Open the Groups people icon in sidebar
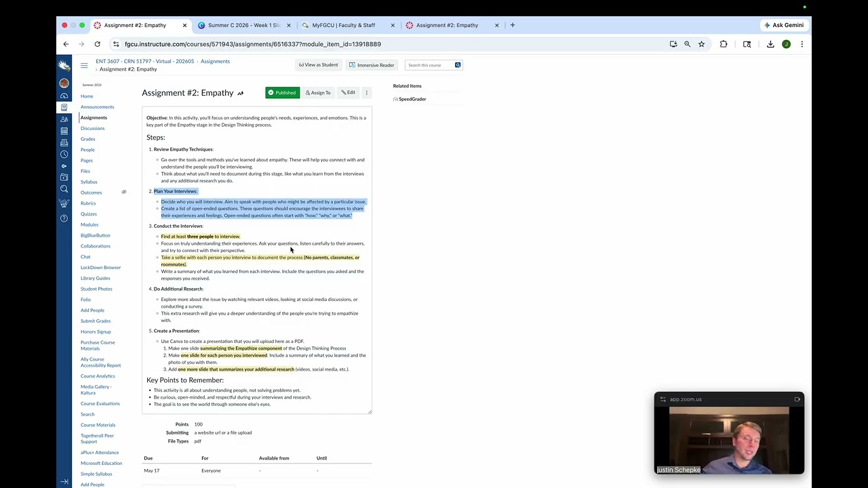Image resolution: width=868 pixels, height=488 pixels. click(x=64, y=119)
